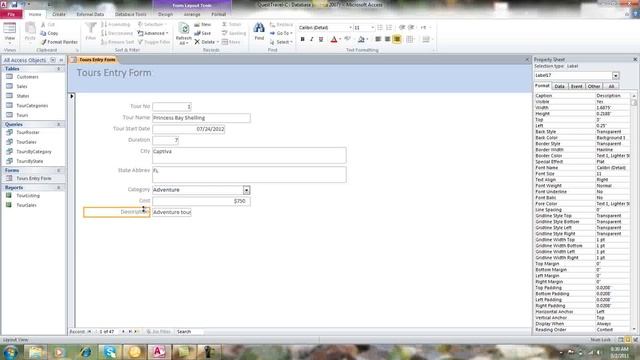This screenshot has width=640, height=360.
Task: Select the TourRoster query
Action: pos(28,132)
